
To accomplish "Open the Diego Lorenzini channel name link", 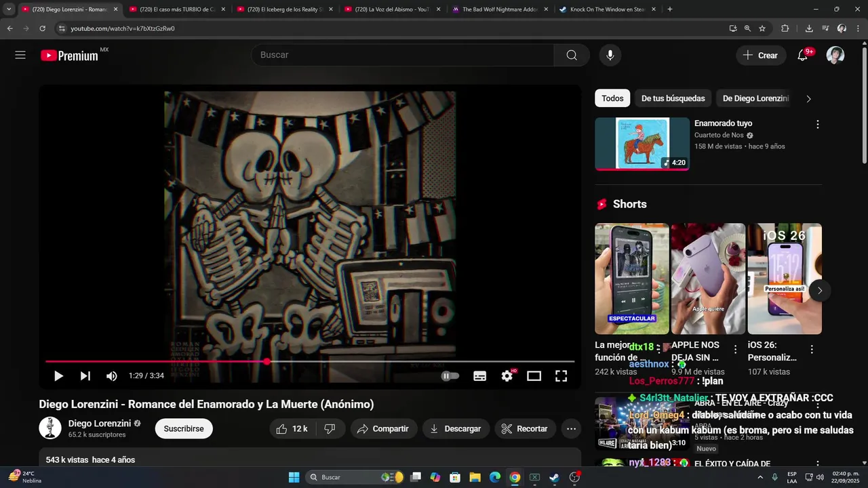I will (x=100, y=424).
